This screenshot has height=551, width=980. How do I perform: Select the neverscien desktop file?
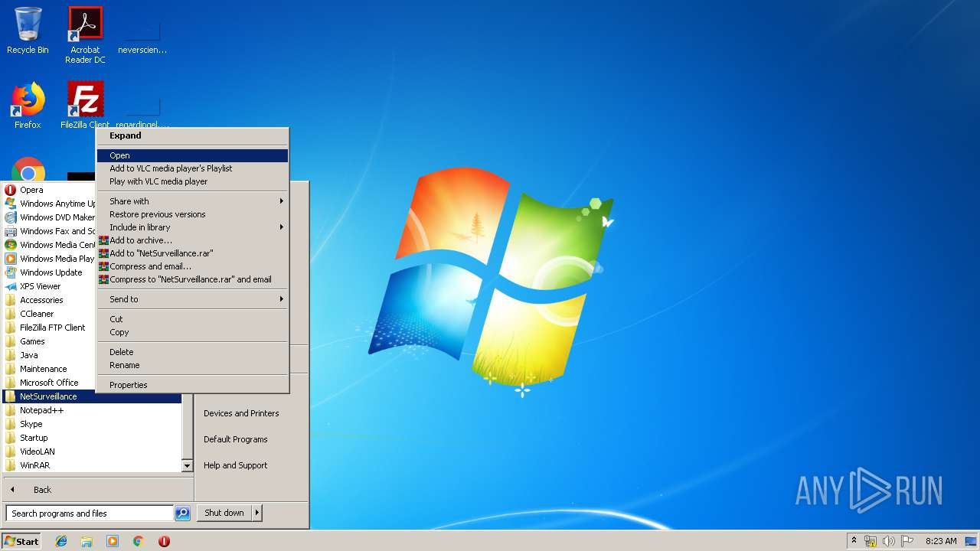[x=142, y=34]
